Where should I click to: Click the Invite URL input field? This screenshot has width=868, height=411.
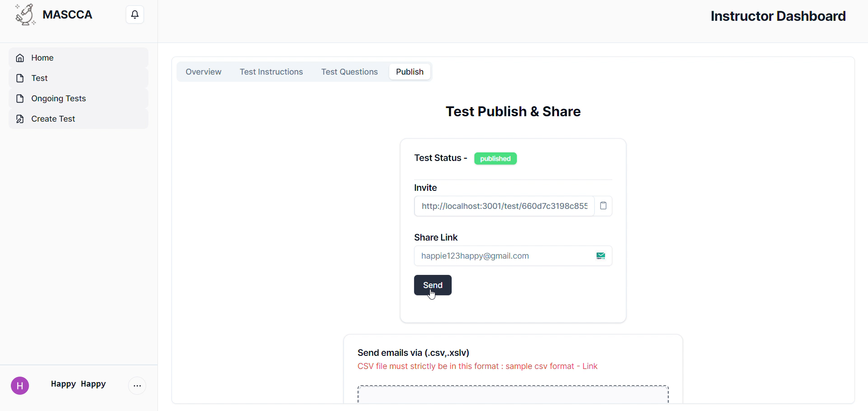point(504,206)
